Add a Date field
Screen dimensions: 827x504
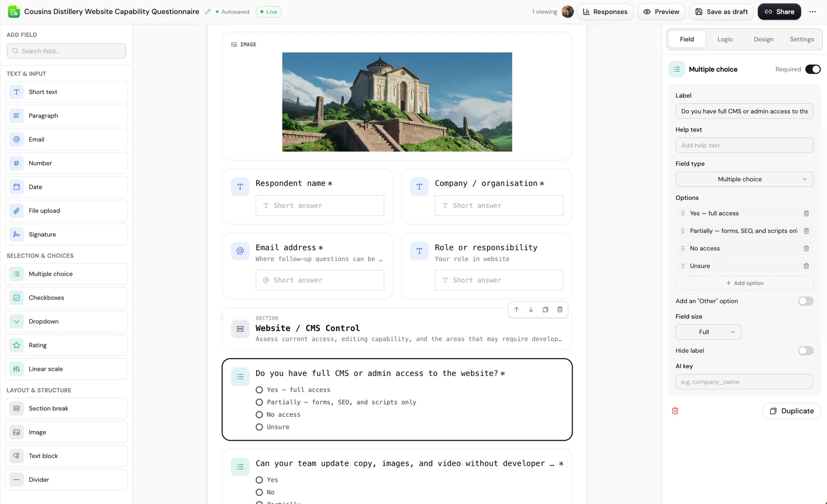[67, 187]
